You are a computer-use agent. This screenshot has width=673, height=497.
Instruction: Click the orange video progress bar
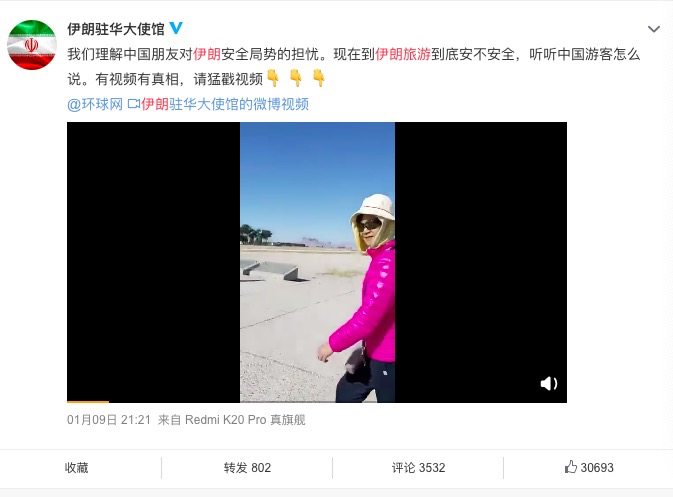88,402
